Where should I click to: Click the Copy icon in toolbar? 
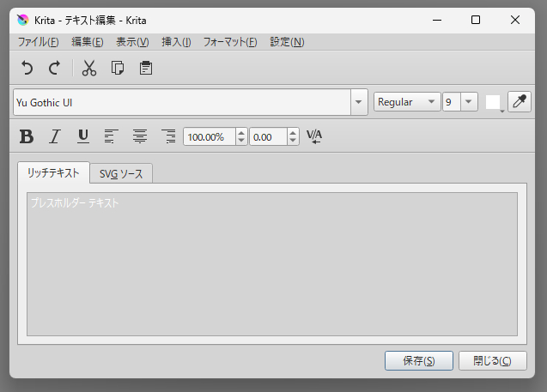(x=118, y=68)
